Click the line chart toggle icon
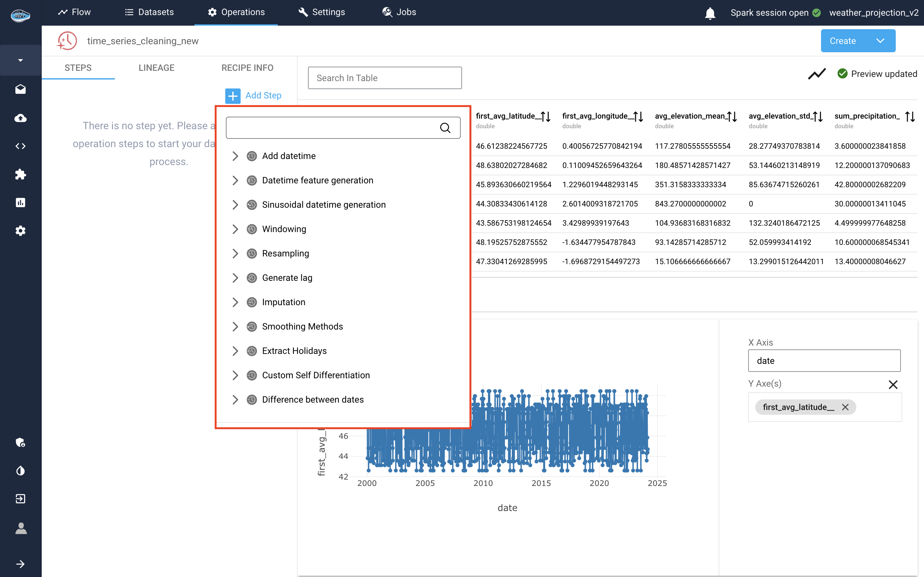The image size is (924, 577). point(817,74)
